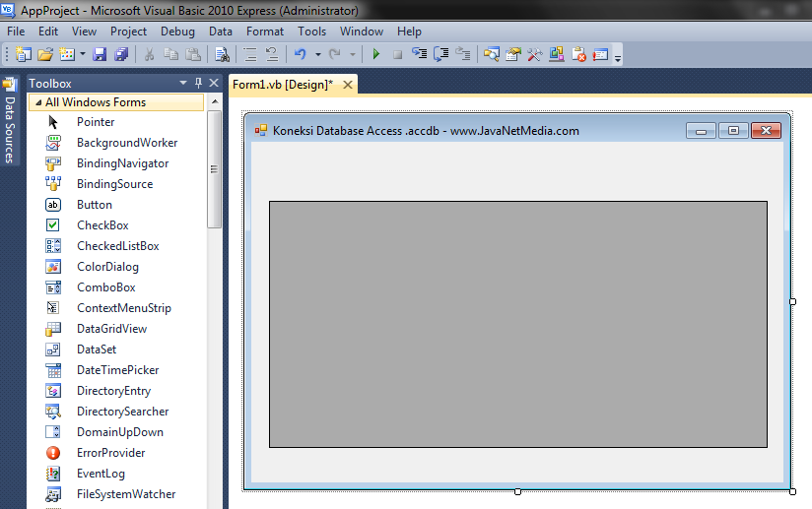Screen dimensions: 812x509
Task: Click the New Project toolbar icon
Action: coord(24,54)
